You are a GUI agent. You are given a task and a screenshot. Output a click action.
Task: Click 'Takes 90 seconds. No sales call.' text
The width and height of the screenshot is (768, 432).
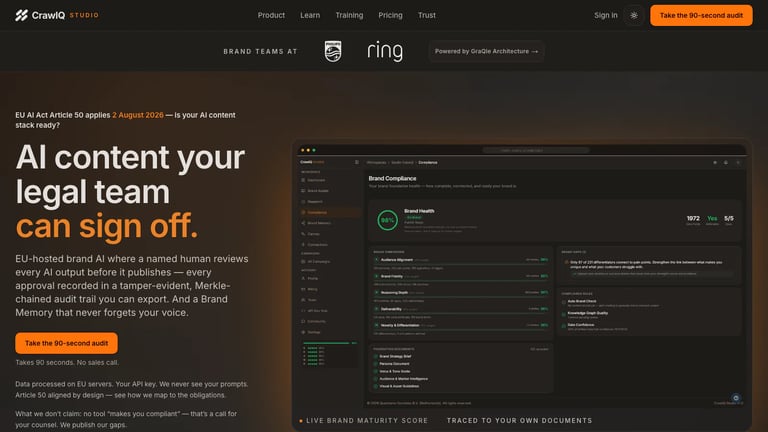(67, 362)
